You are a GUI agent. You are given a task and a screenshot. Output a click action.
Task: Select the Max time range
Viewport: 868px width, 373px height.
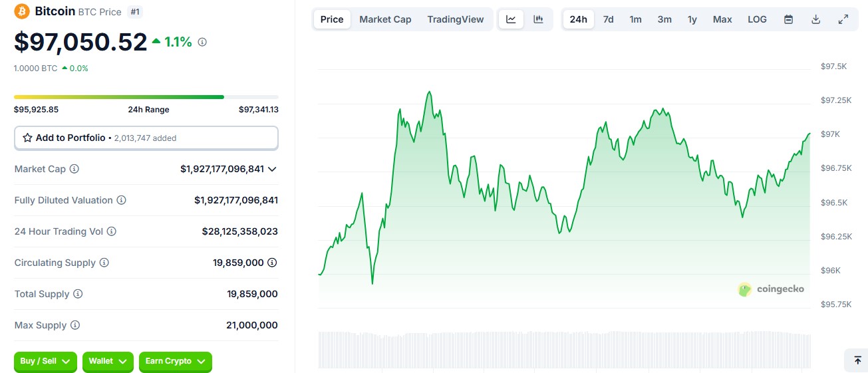(x=722, y=19)
